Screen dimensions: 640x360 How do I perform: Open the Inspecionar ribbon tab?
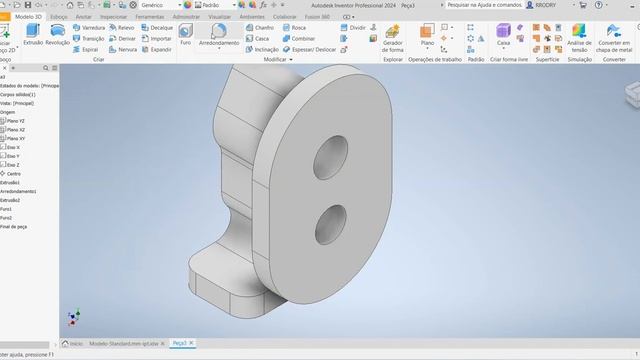pos(113,17)
